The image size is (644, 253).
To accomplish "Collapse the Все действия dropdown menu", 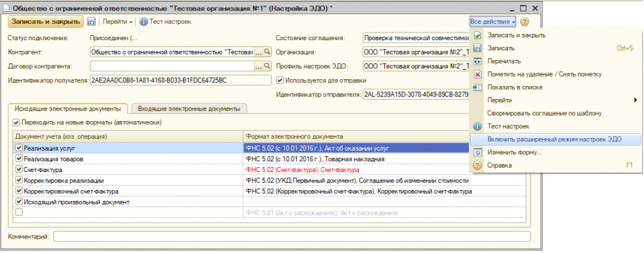I will [x=492, y=21].
